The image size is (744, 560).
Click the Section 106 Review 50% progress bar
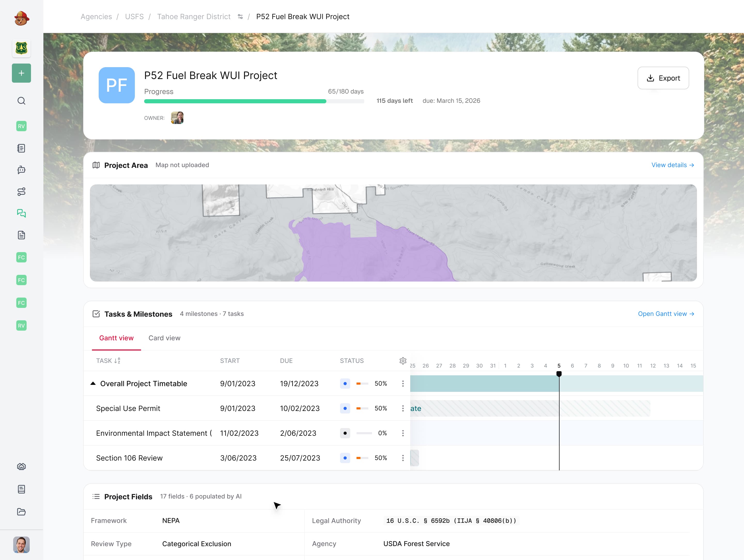click(x=363, y=458)
